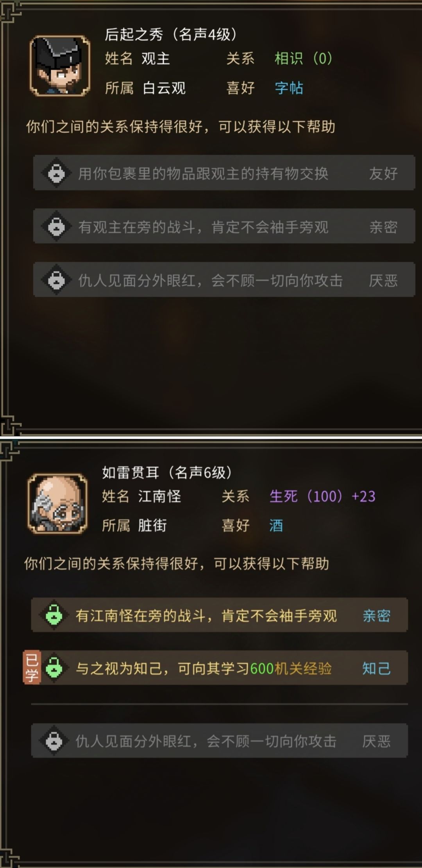Select the 可向其学习600机关经验 row

coord(219,668)
